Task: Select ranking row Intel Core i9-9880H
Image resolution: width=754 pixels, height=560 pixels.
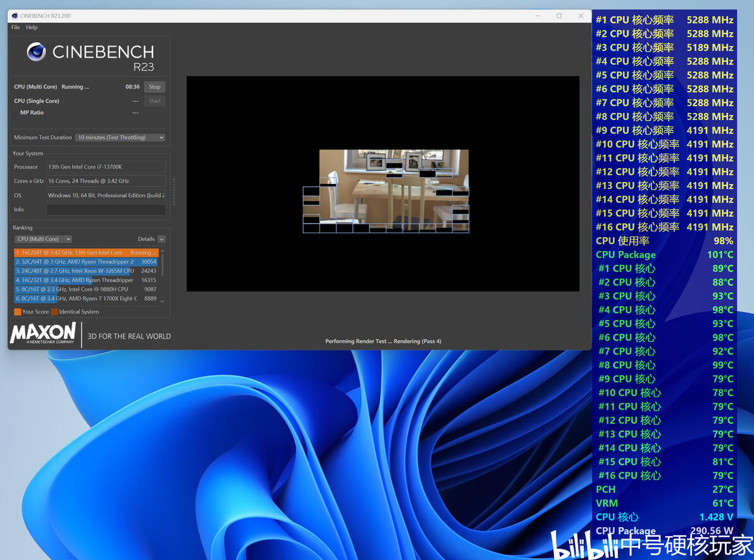Action: [x=86, y=289]
